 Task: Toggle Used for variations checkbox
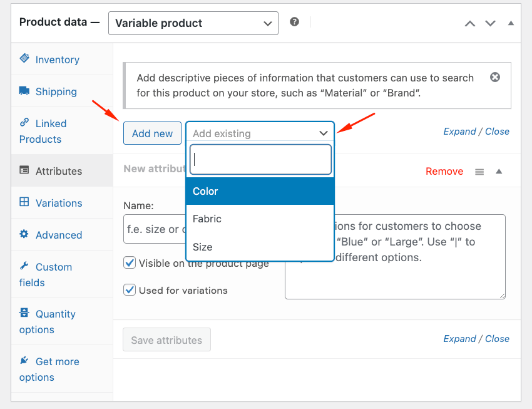click(130, 290)
